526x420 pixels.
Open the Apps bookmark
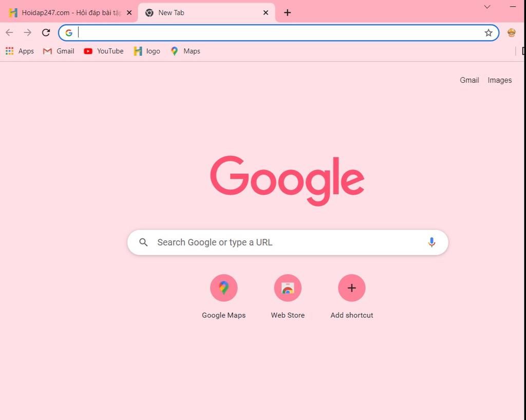[20, 51]
